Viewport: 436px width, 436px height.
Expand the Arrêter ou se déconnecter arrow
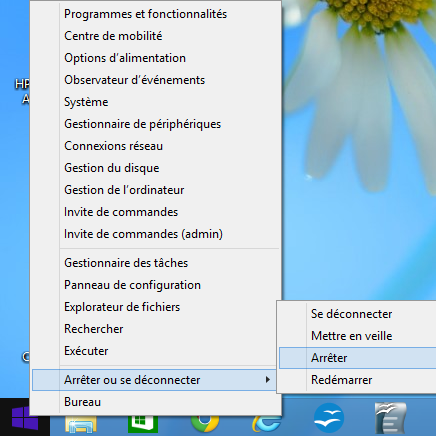pyautogui.click(x=268, y=380)
